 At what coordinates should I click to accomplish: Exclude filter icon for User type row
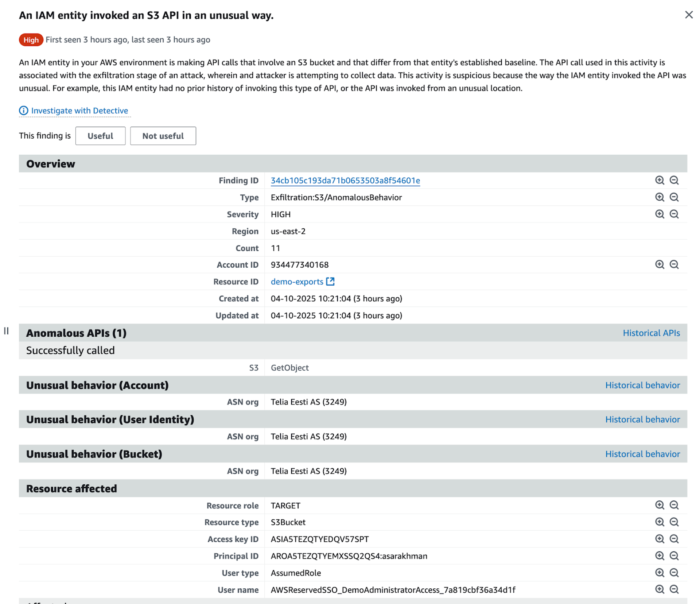click(x=674, y=573)
